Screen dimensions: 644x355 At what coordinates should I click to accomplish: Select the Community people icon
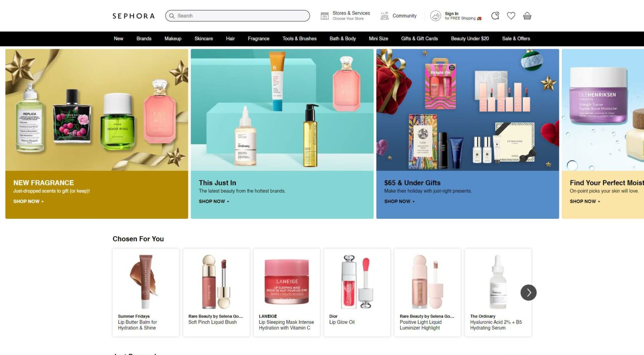point(384,16)
